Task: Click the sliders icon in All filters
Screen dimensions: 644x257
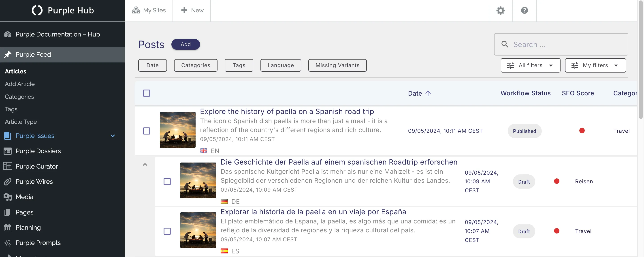Action: click(x=510, y=65)
